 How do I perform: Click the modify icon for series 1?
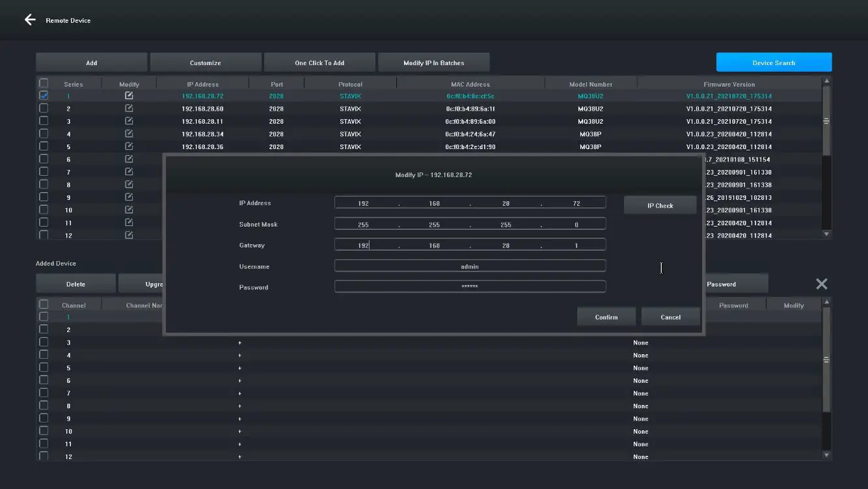click(129, 96)
